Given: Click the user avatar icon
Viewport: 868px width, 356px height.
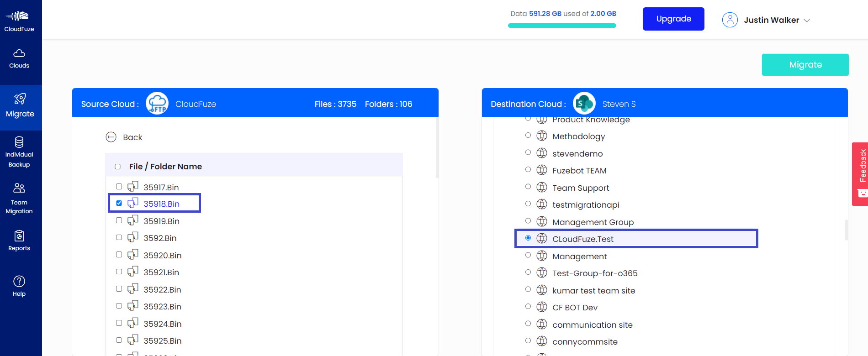Looking at the screenshot, I should (730, 20).
